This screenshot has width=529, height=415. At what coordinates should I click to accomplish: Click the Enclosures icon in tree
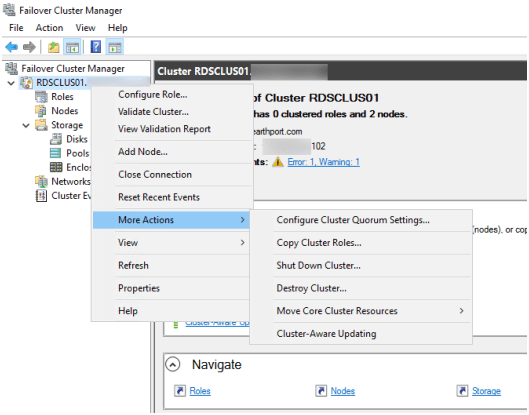(x=56, y=167)
